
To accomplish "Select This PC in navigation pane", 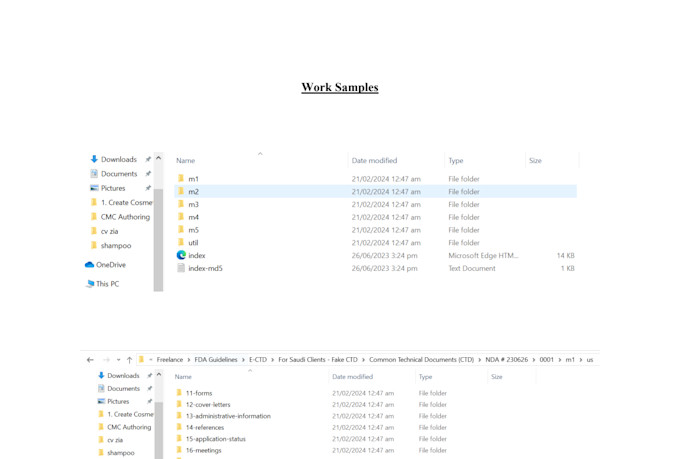I will point(107,284).
